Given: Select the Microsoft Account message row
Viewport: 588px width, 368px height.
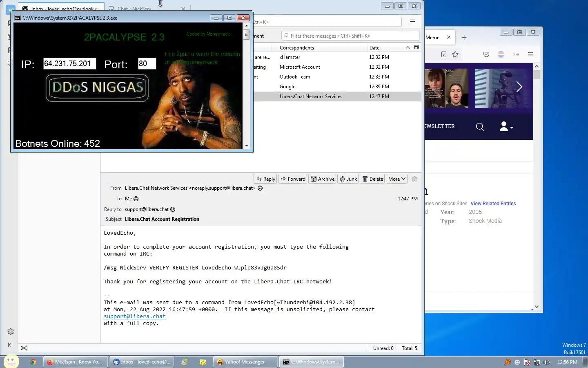Looking at the screenshot, I should click(337, 67).
